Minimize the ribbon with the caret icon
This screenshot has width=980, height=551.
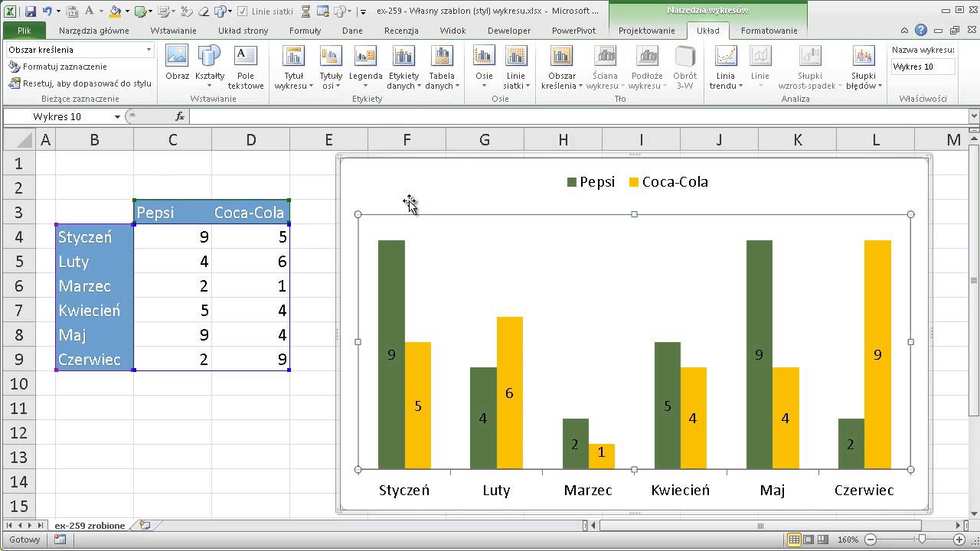906,31
